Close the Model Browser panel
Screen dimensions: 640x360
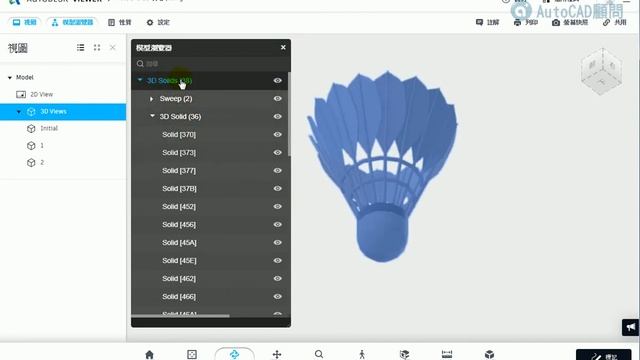283,47
